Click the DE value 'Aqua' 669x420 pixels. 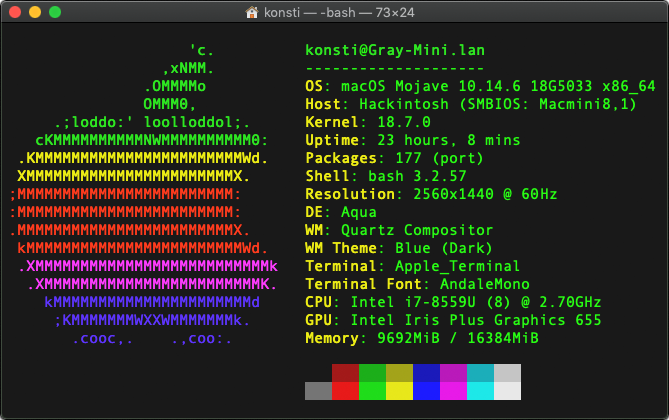(359, 213)
